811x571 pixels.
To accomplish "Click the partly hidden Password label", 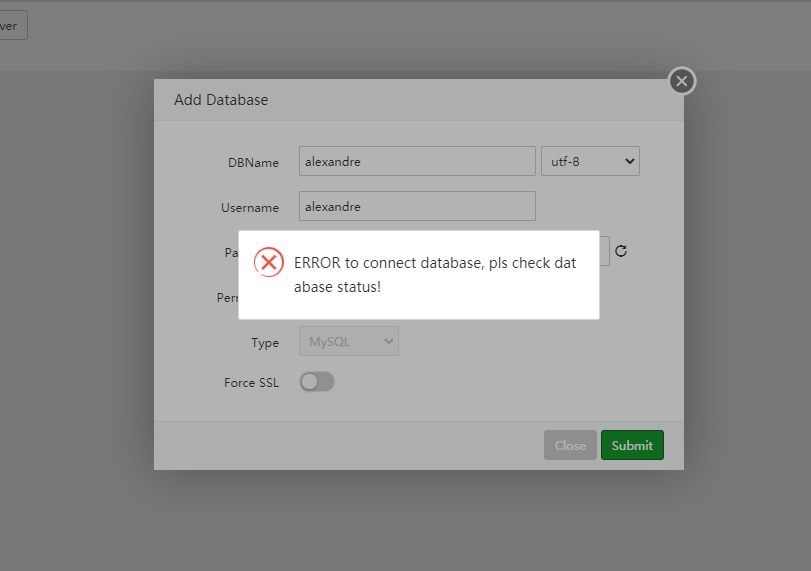I will [x=231, y=253].
